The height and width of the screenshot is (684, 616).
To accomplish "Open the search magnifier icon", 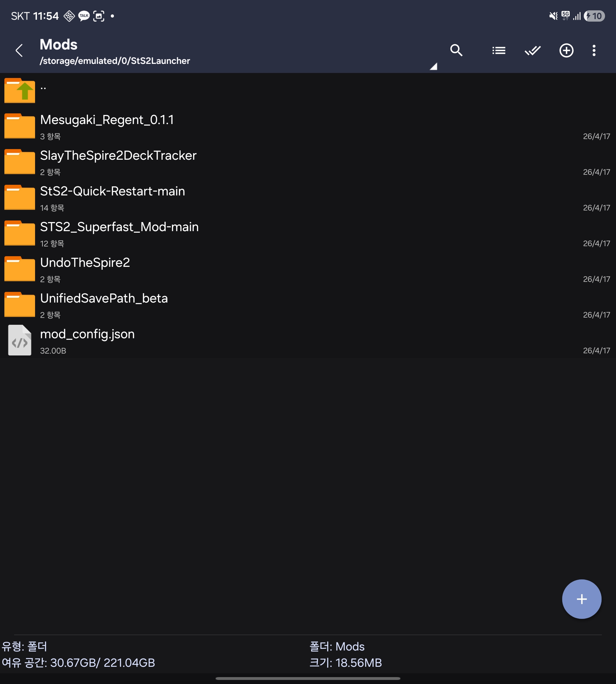I will tap(456, 50).
